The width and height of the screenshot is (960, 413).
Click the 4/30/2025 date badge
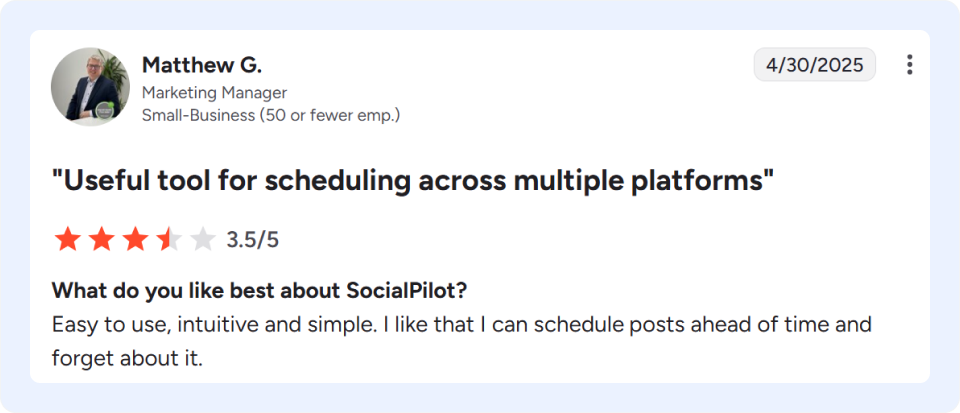click(814, 65)
